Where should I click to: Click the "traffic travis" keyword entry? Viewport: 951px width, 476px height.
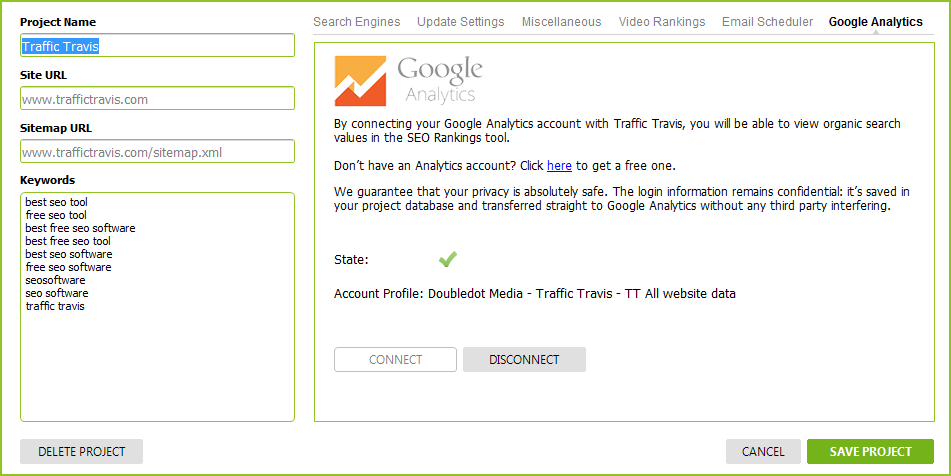[x=55, y=306]
